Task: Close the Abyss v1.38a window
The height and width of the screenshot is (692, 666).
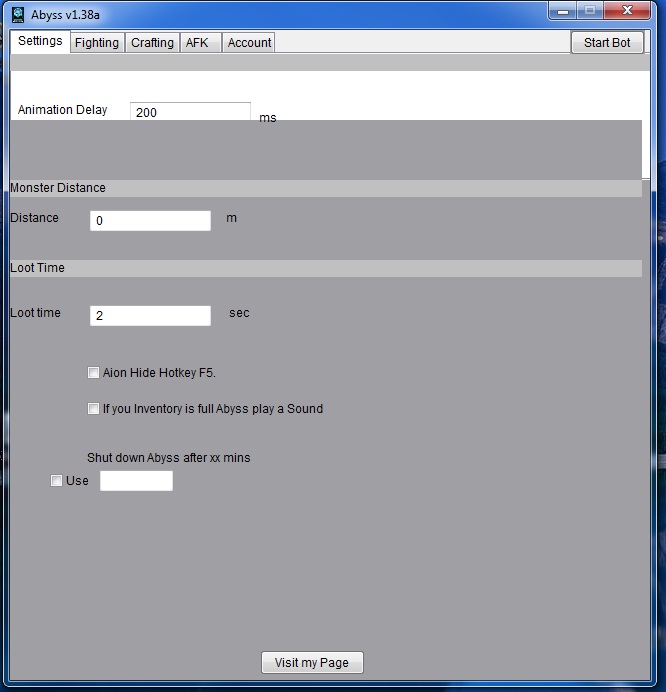Action: point(627,11)
